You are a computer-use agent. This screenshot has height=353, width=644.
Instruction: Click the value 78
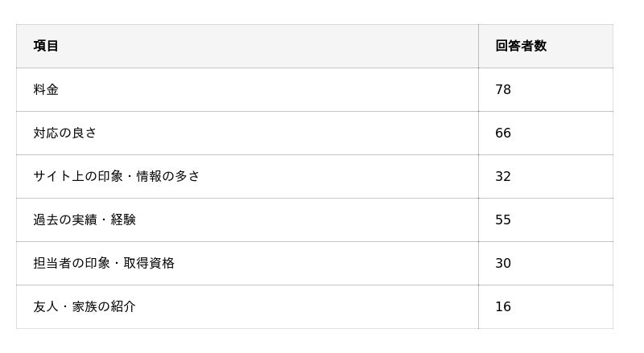click(x=503, y=89)
